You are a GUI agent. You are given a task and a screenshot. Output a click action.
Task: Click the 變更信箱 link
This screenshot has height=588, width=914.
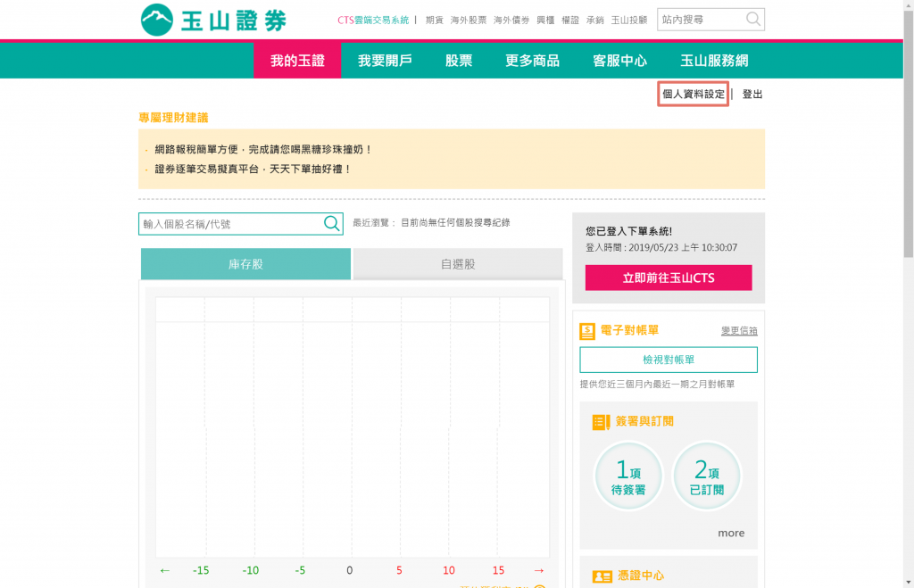[x=739, y=330]
